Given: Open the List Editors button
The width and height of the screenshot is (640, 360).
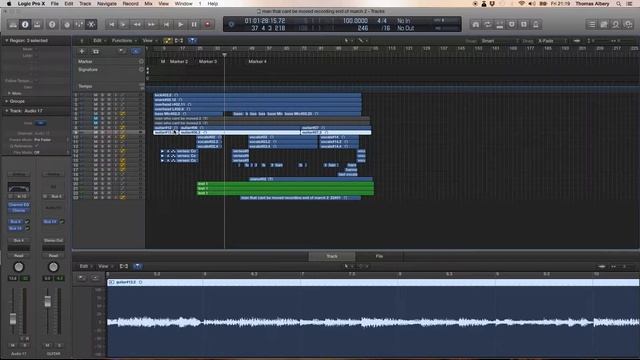Looking at the screenshot, I should pyautogui.click(x=592, y=24).
